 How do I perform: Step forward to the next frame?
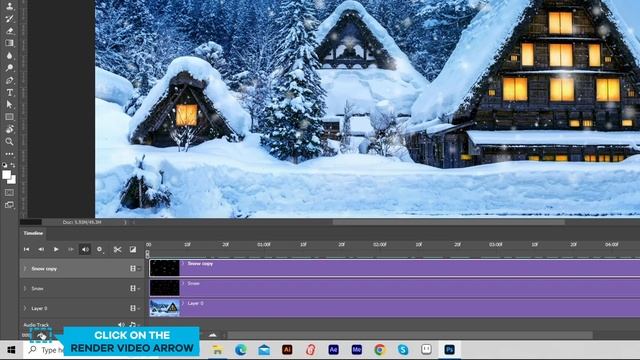point(71,249)
